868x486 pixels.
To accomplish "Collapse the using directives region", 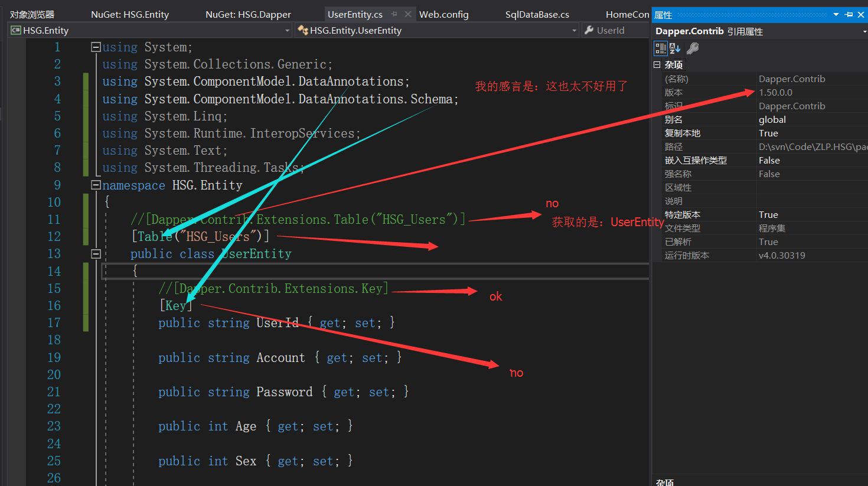I will tap(96, 47).
